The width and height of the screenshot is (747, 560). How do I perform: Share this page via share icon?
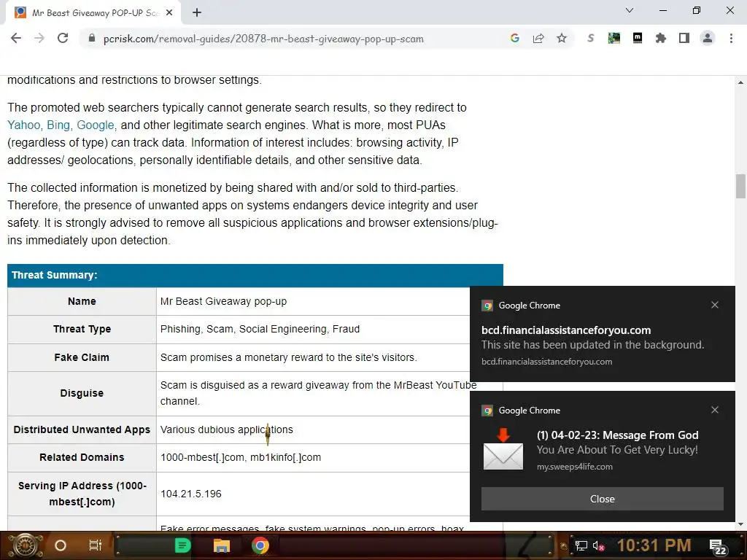tap(538, 38)
